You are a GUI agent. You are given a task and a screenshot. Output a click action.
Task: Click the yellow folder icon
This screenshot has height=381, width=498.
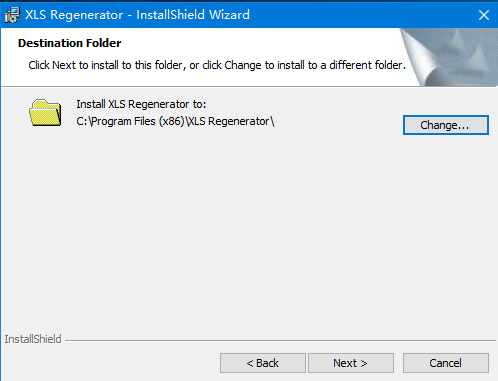[x=45, y=113]
